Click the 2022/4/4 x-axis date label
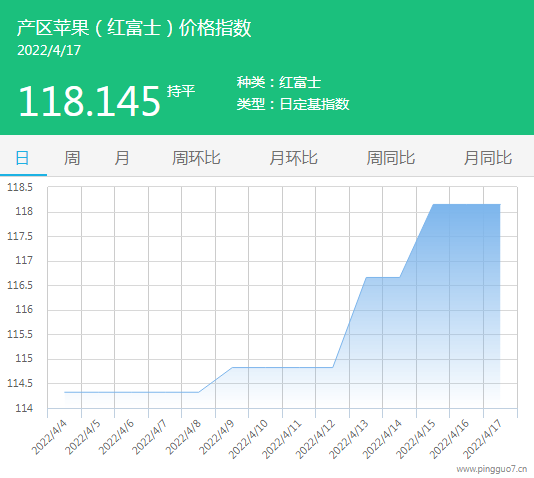 (49, 438)
